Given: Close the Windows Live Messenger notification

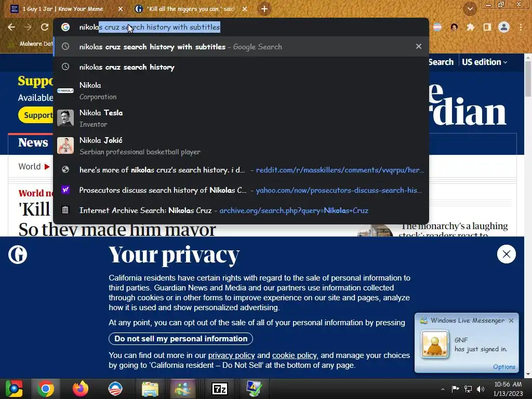Looking at the screenshot, I should (x=511, y=321).
